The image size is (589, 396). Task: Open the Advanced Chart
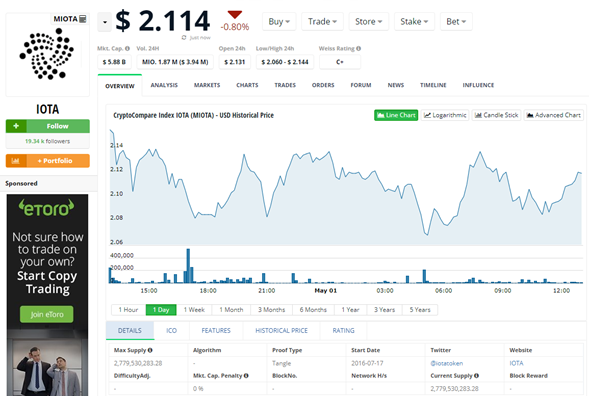tap(554, 115)
